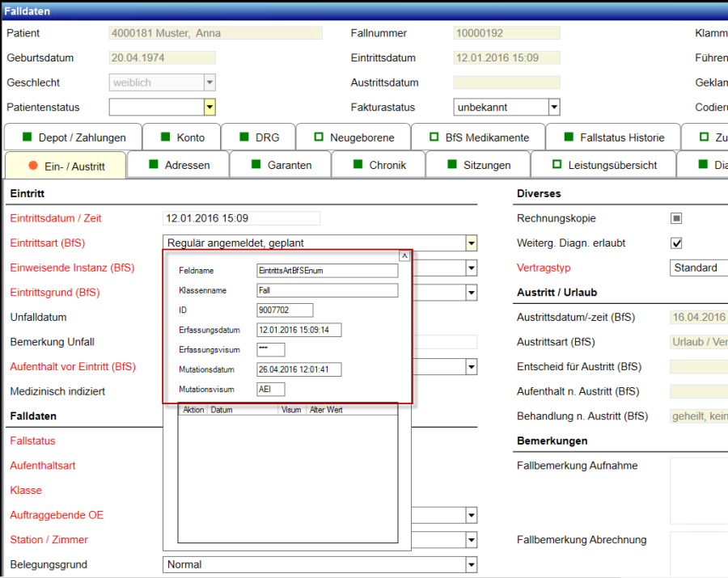
Task: Open the Eintrittsart (BfS) dropdown arrow
Action: coord(471,243)
